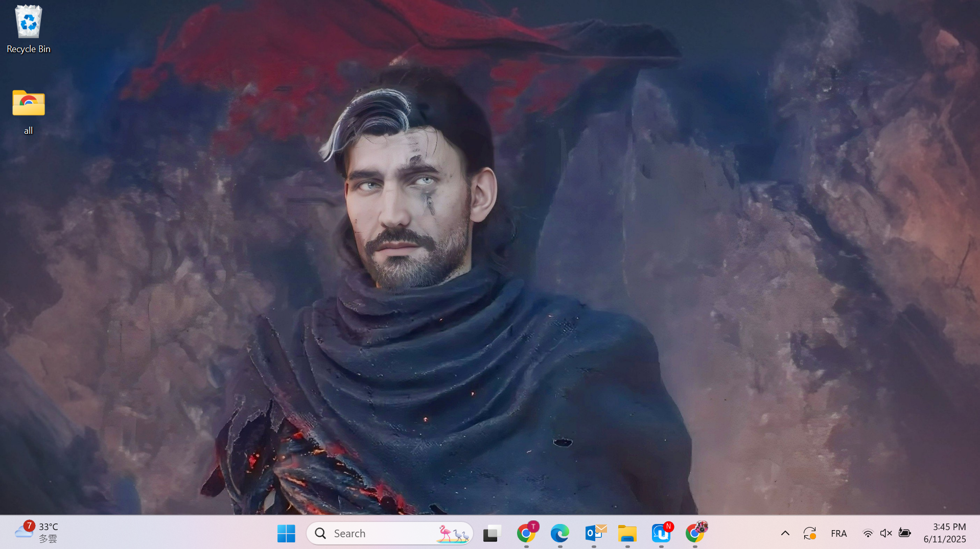
Task: Click the muted volume speaker icon
Action: pos(886,533)
